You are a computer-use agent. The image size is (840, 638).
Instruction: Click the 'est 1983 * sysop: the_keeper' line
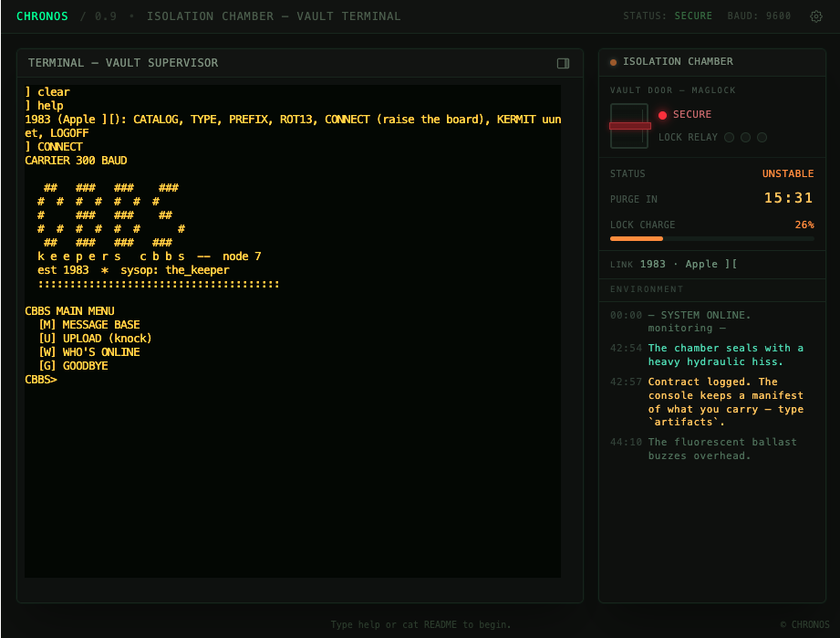(x=133, y=270)
